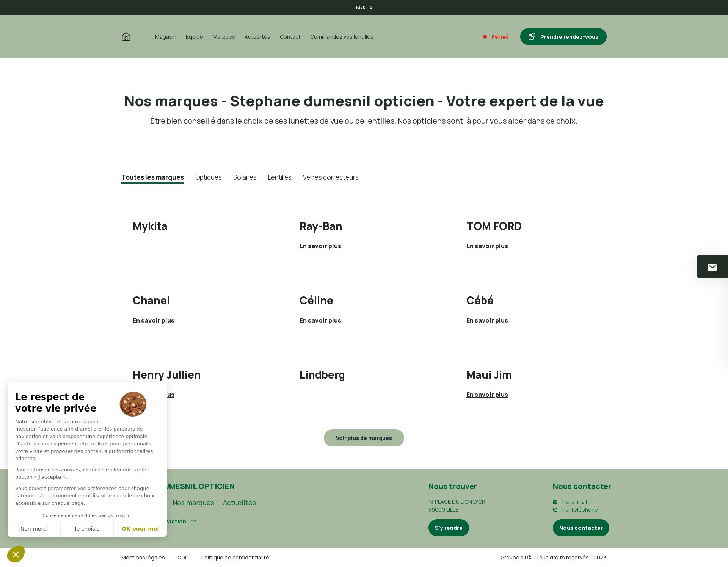Click Voir plus de marques button
Viewport: 728px width, 567px height.
(x=364, y=438)
